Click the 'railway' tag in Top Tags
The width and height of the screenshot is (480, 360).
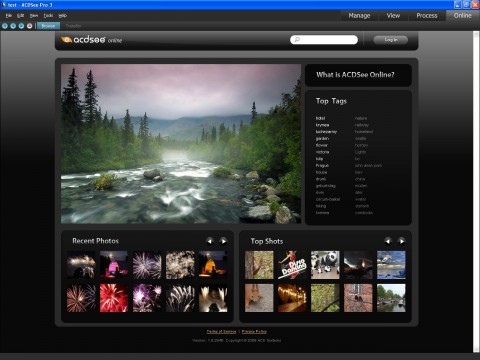tap(362, 125)
